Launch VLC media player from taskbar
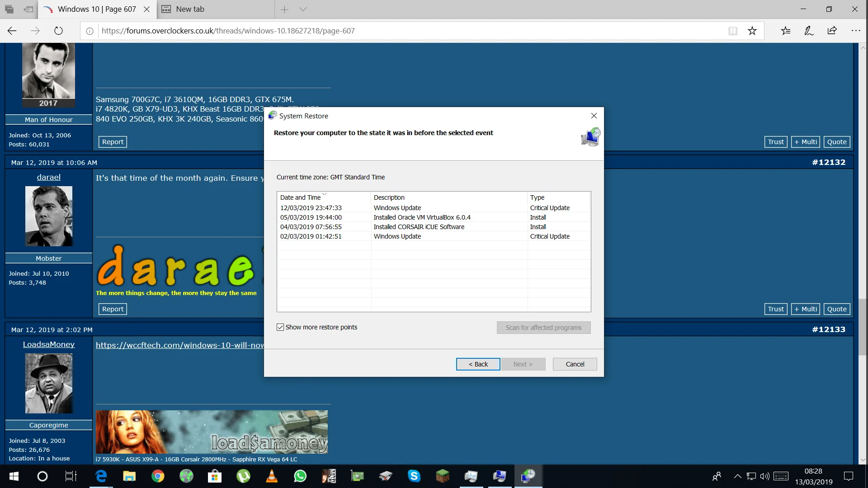 pos(272,476)
